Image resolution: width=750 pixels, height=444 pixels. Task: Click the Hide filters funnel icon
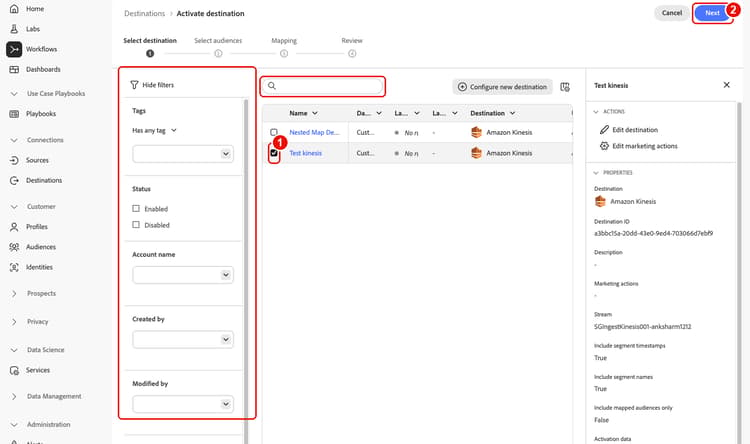click(x=134, y=85)
